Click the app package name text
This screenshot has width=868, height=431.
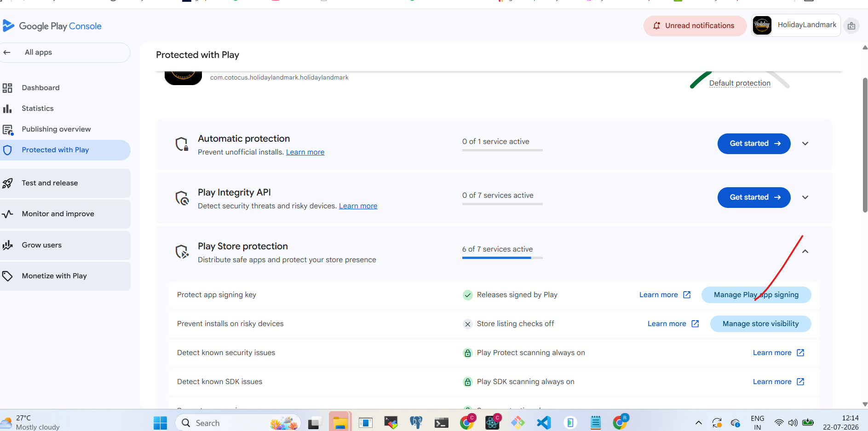coord(279,78)
